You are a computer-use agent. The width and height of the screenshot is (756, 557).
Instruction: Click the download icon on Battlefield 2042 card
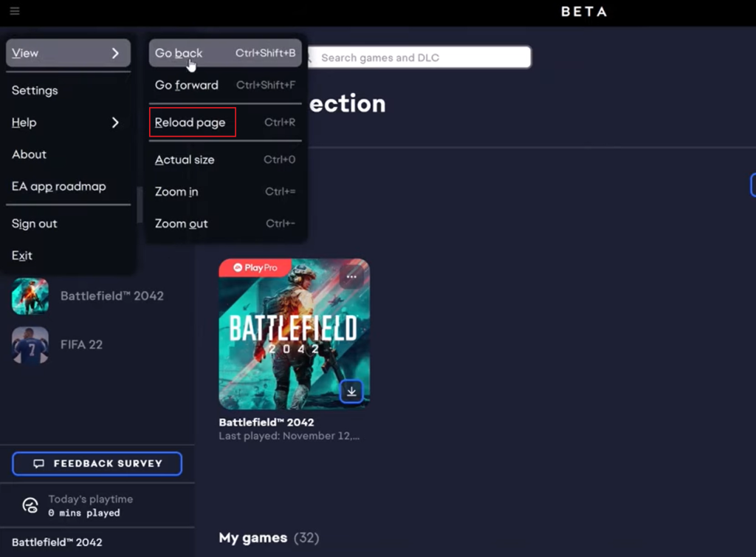[351, 392]
